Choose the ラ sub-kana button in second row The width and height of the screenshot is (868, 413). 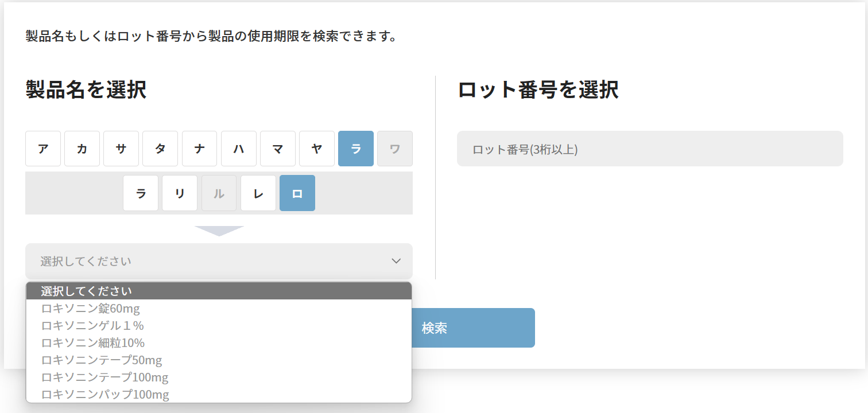click(x=141, y=193)
